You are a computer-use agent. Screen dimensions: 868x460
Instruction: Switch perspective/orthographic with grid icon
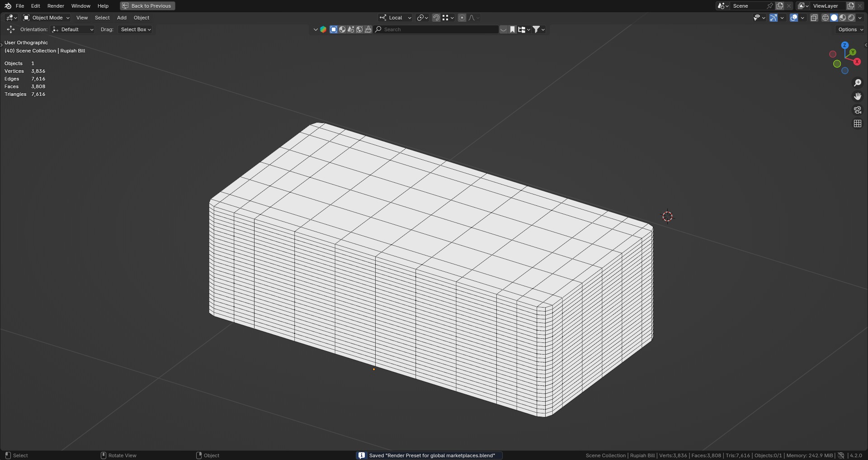coord(858,123)
